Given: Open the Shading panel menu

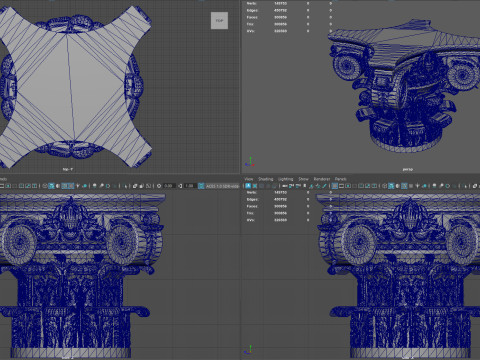Looking at the screenshot, I should 266,179.
